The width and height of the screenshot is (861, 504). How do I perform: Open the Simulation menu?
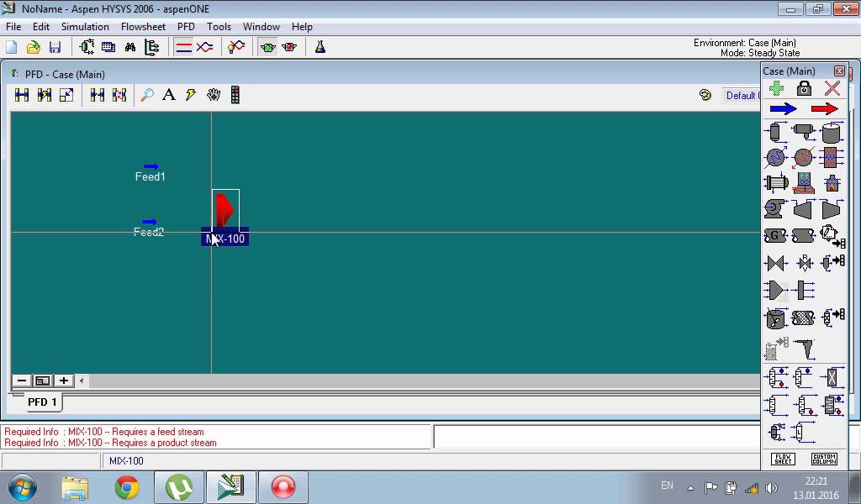[85, 27]
